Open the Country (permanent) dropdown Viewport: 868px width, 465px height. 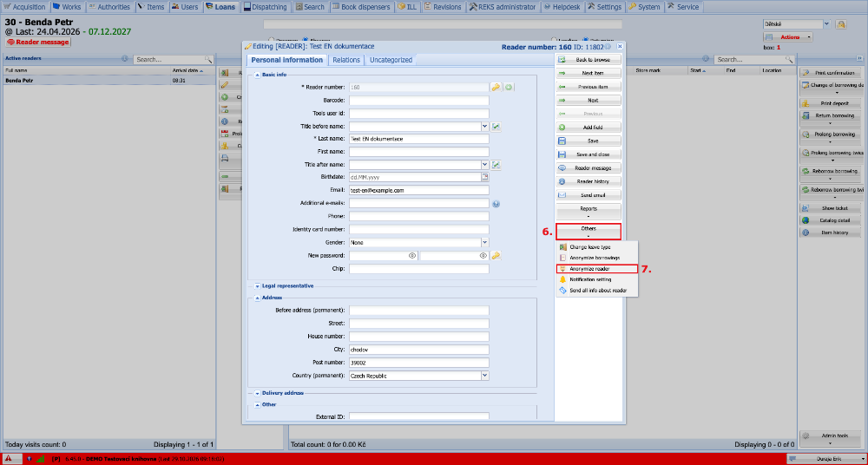485,376
